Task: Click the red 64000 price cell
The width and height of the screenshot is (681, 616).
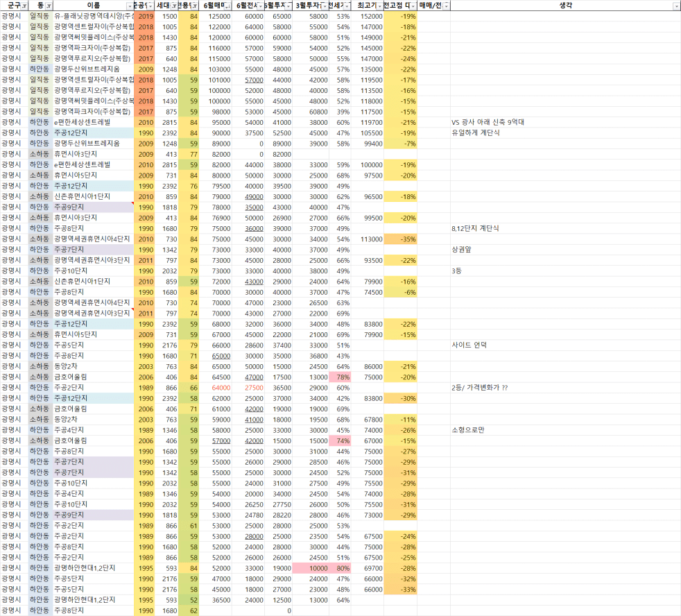Action: click(x=216, y=388)
